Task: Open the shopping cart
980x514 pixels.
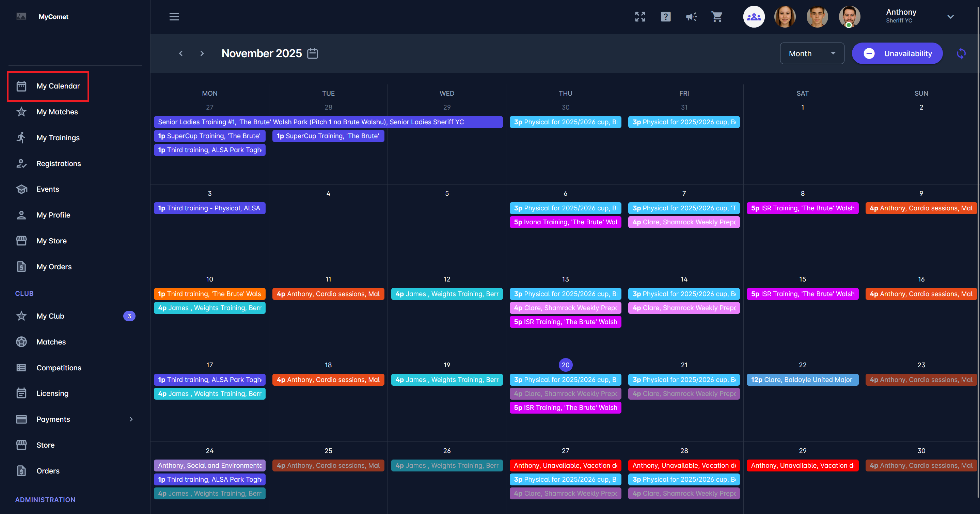Action: pos(717,17)
